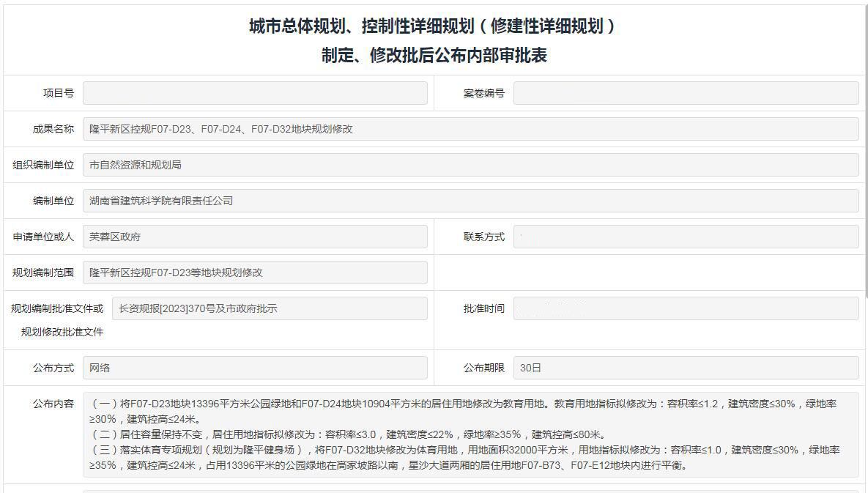Viewport: 868px width, 493px height.
Task: Click the 制定、修改批后公布内部审批表 heading line
Action: pos(434,56)
